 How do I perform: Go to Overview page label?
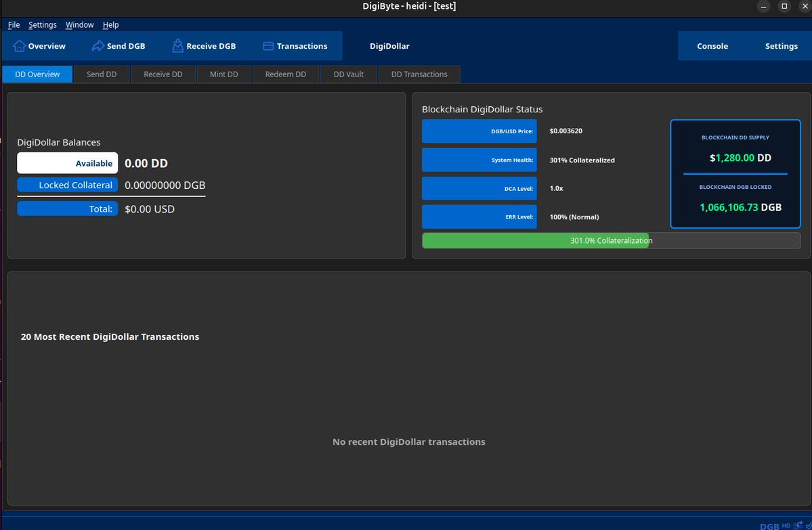(x=47, y=46)
